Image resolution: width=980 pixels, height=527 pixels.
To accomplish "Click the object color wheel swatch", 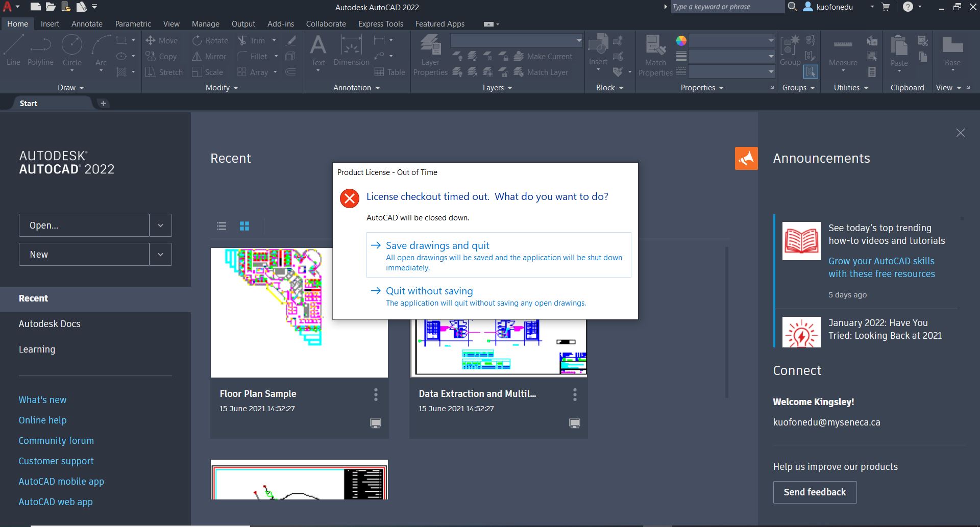I will coord(681,41).
